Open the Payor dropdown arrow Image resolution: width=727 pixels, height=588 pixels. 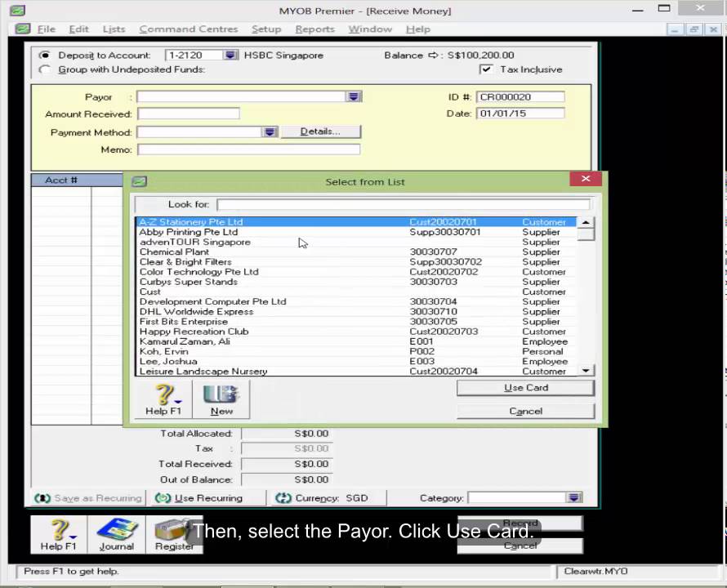[x=354, y=96]
